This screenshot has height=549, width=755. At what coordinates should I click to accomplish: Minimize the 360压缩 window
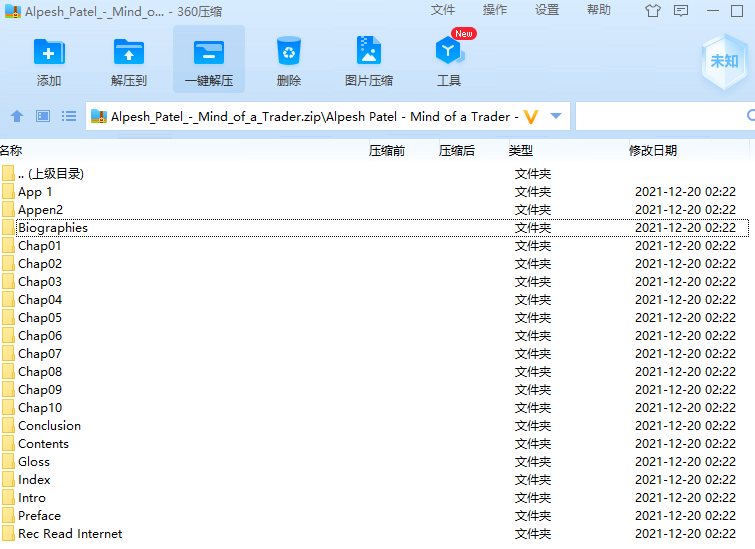click(x=713, y=11)
